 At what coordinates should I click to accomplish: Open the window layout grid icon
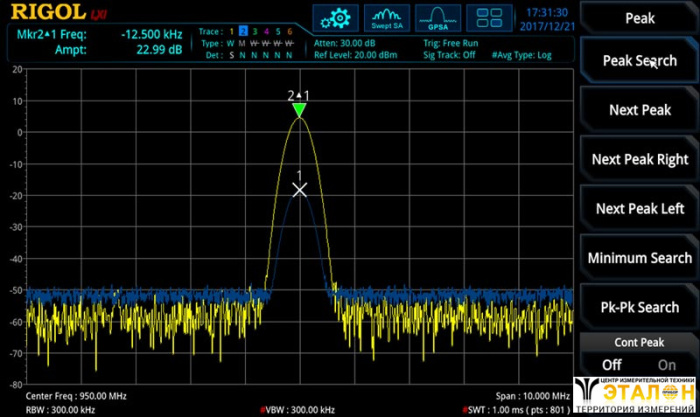click(x=490, y=17)
